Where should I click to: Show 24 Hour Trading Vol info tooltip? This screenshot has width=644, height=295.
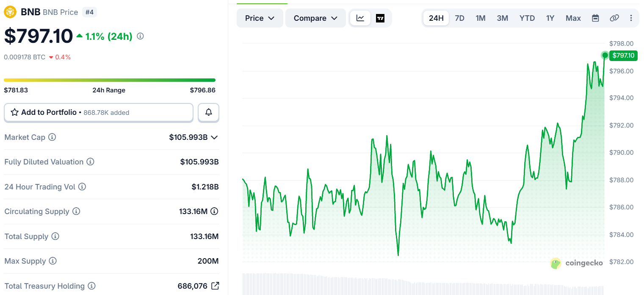pyautogui.click(x=83, y=186)
